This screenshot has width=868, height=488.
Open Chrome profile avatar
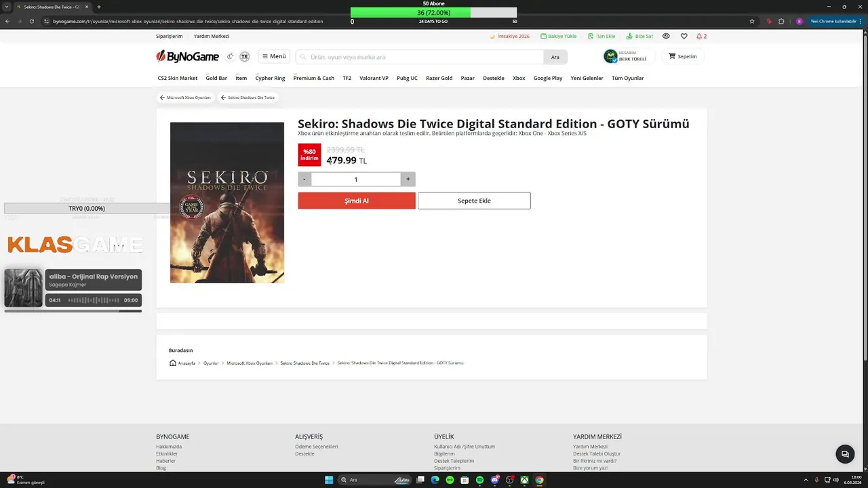(x=800, y=21)
